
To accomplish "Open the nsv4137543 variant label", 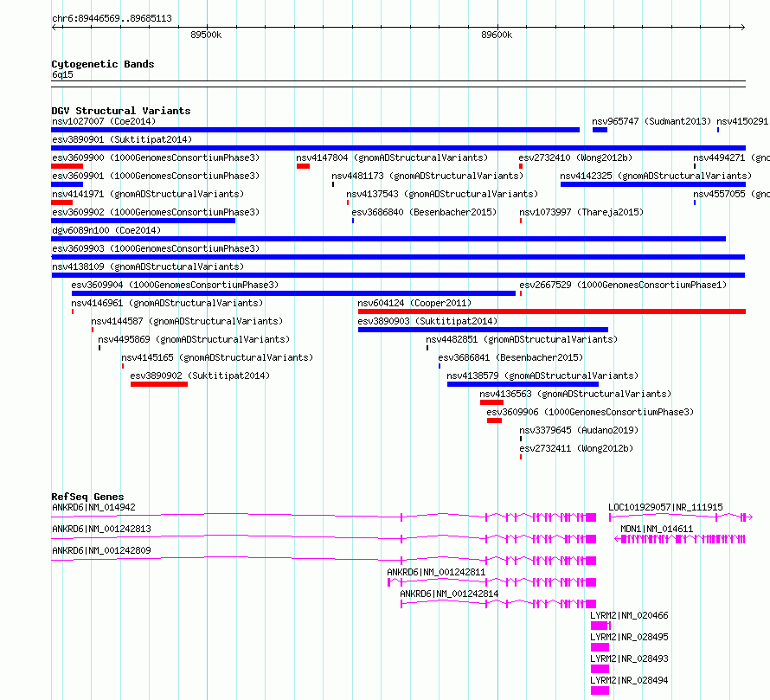I will coord(442,194).
